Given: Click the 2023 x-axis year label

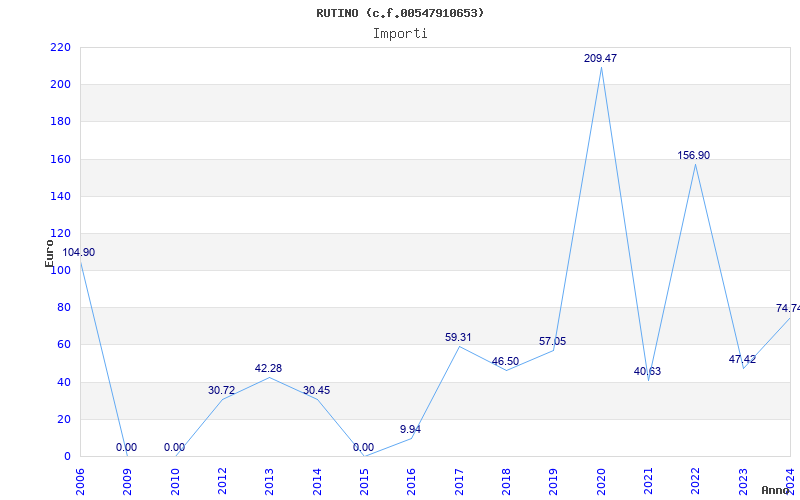Looking at the screenshot, I should point(744,482).
